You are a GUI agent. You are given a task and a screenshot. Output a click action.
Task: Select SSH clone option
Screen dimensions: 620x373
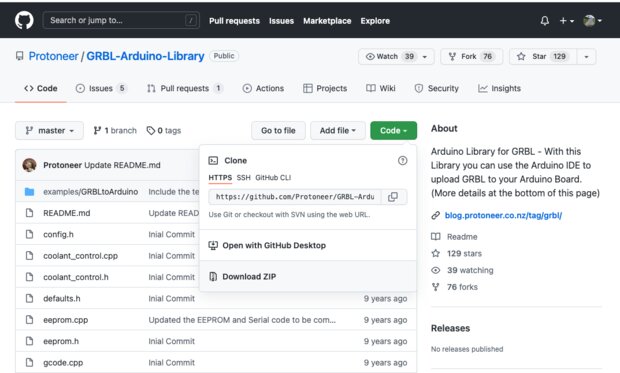pos(244,178)
